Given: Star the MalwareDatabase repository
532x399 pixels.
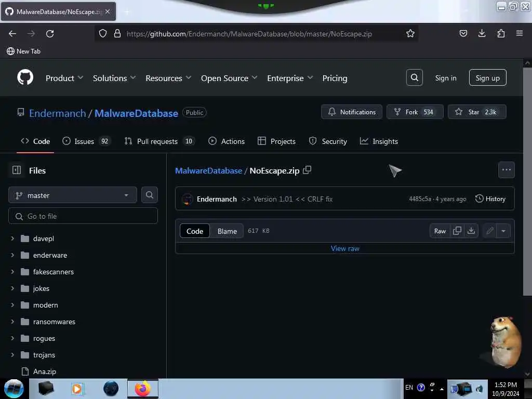Looking at the screenshot, I should click(x=477, y=112).
